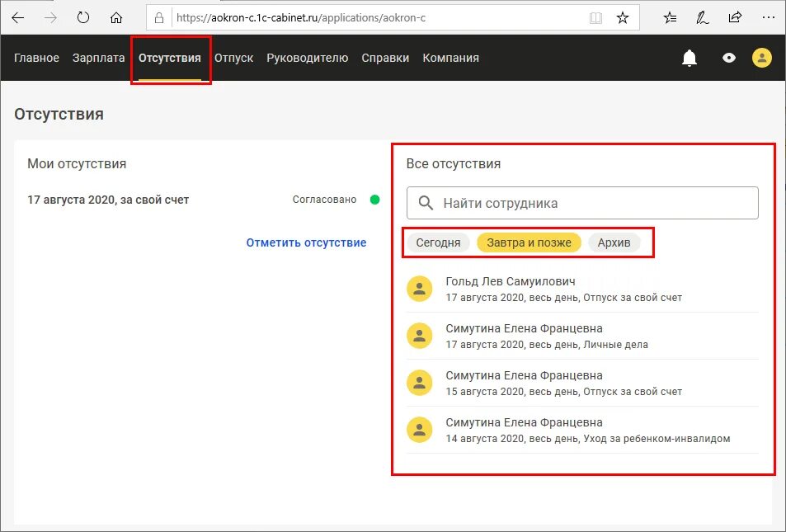The height and width of the screenshot is (532, 786).
Task: Toggle the eye visibility icon in header
Action: pyautogui.click(x=729, y=59)
